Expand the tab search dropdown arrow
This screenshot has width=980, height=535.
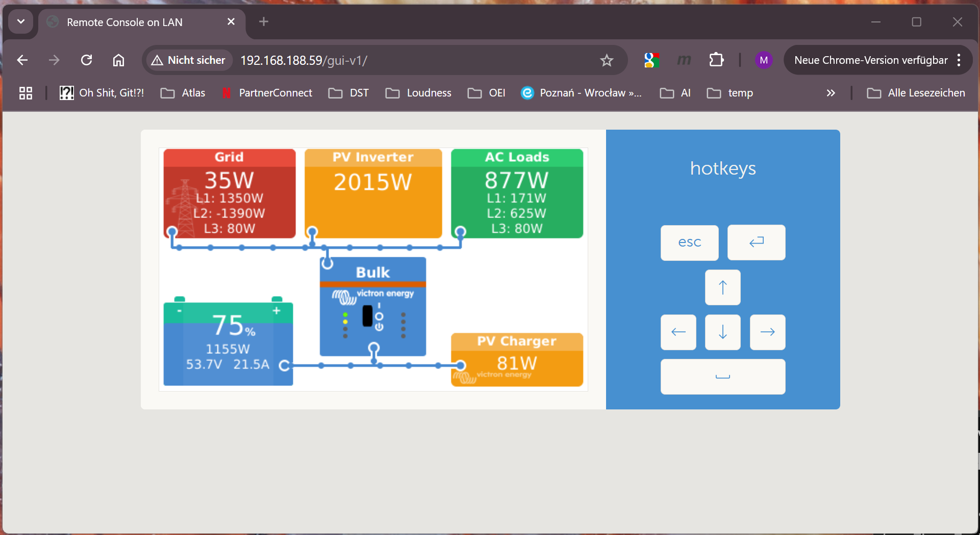21,21
